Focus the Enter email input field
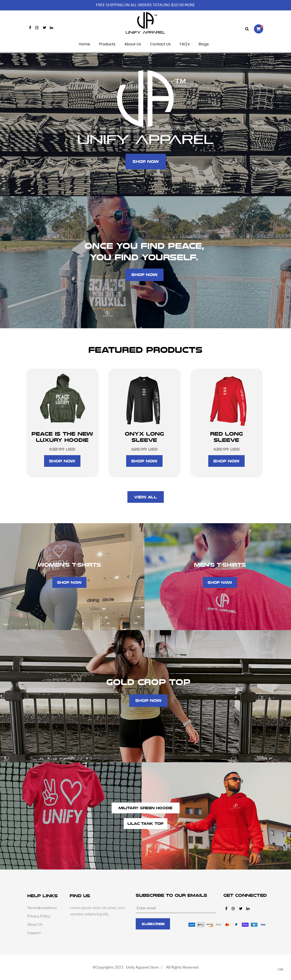291x980 pixels. pos(175,908)
